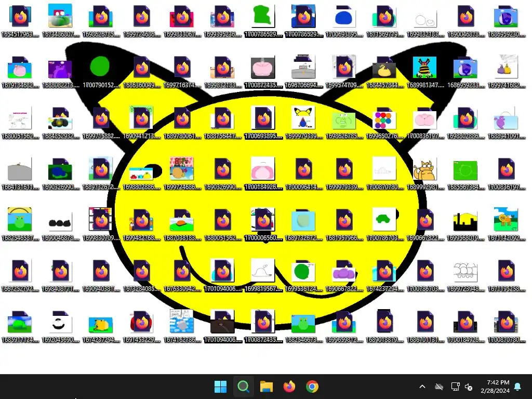
Task: Open the OneDrive cloud tray icon
Action: pyautogui.click(x=439, y=387)
